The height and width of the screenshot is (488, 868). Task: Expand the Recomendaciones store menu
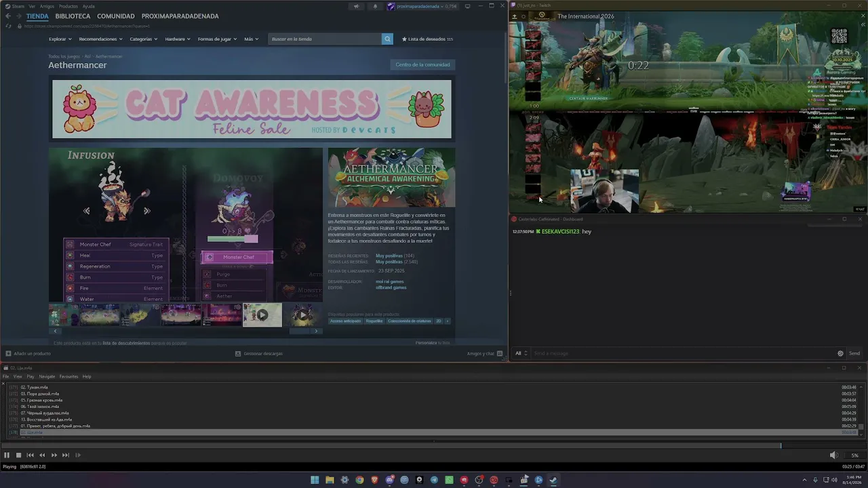(x=100, y=39)
